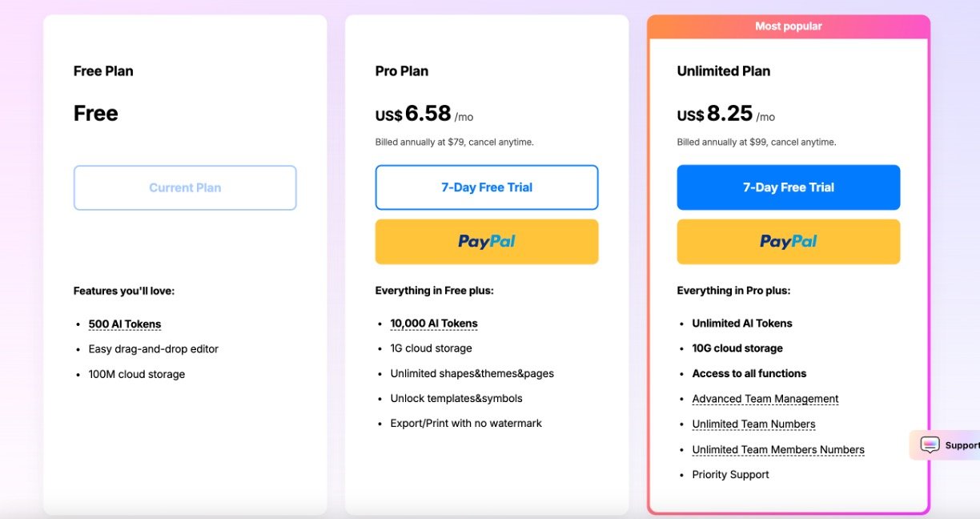Select the Pro Plan heading
The width and height of the screenshot is (980, 519).
coord(402,71)
